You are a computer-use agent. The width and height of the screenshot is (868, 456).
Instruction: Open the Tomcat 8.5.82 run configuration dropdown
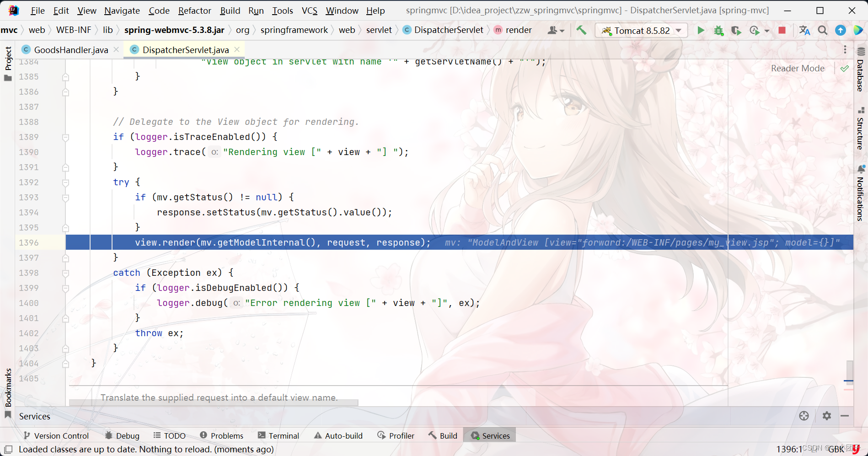(x=642, y=30)
